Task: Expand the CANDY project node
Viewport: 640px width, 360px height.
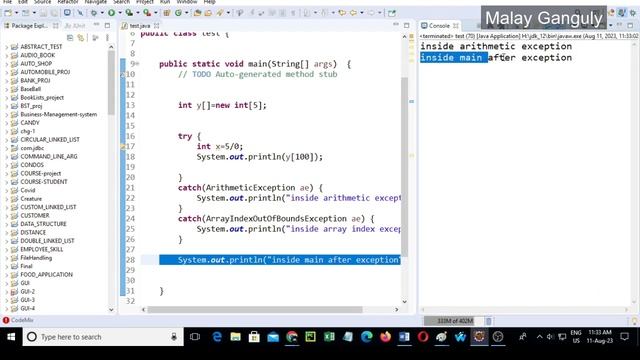Action: pos(6,123)
